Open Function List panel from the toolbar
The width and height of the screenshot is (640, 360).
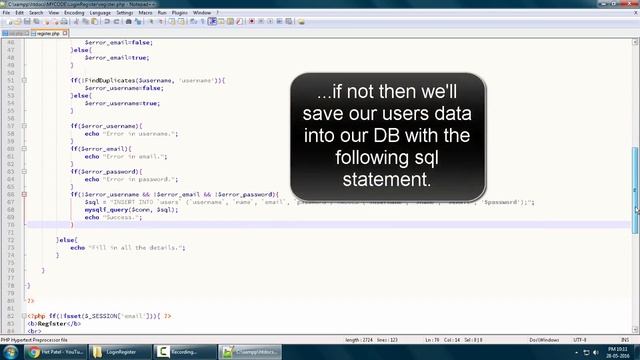click(239, 21)
